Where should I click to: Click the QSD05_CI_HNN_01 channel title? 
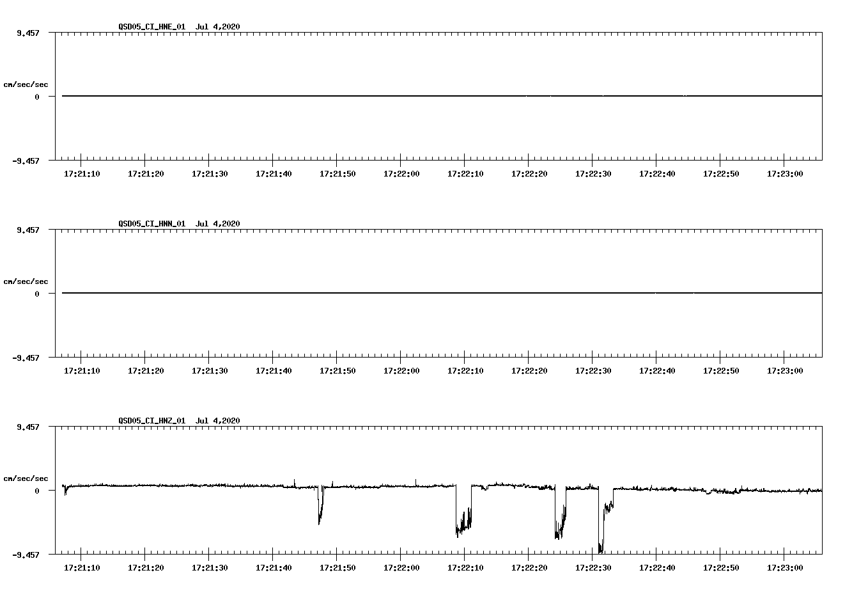pos(152,224)
